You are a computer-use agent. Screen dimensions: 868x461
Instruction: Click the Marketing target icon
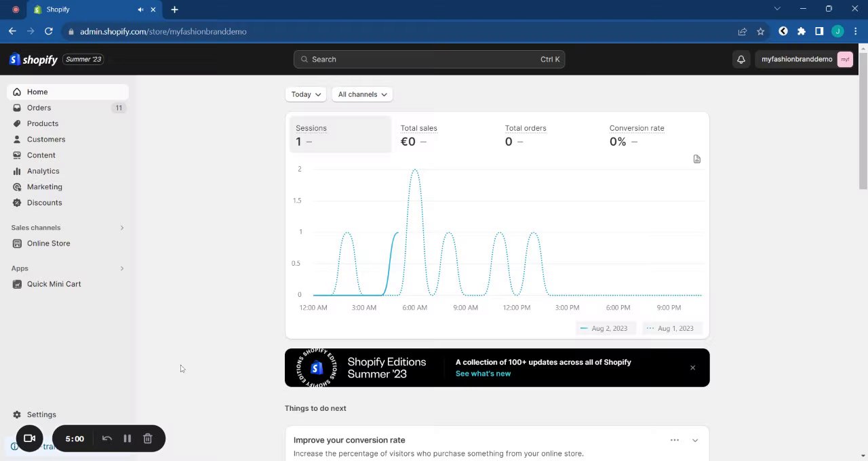[17, 187]
